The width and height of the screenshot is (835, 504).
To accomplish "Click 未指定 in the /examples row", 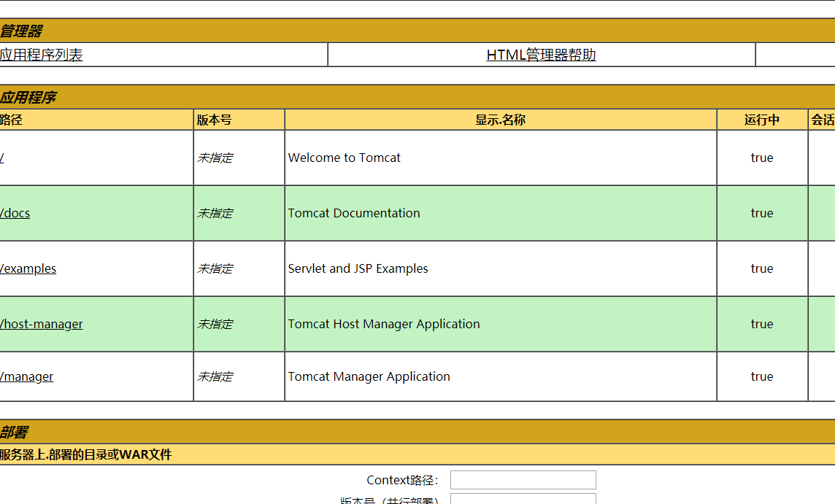I will (215, 268).
